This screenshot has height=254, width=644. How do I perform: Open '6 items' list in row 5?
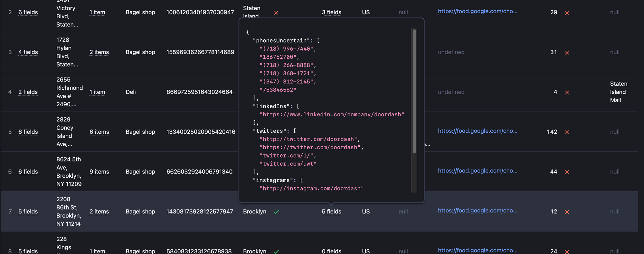(99, 132)
